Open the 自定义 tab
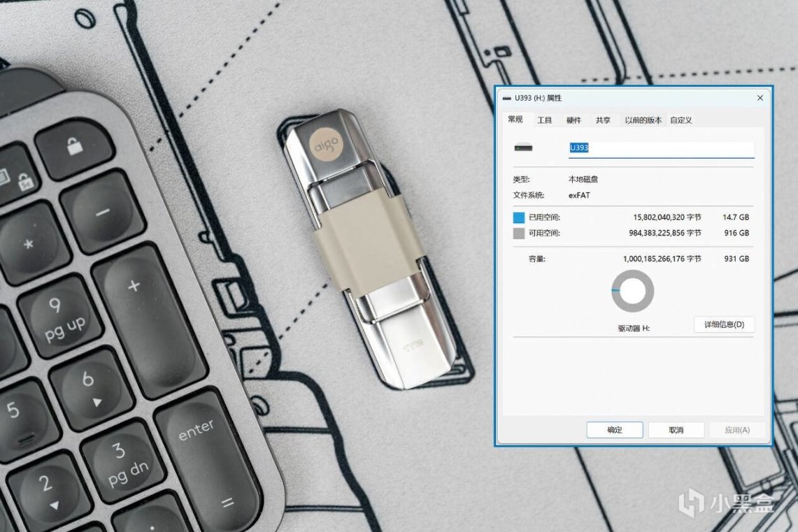 coord(681,120)
